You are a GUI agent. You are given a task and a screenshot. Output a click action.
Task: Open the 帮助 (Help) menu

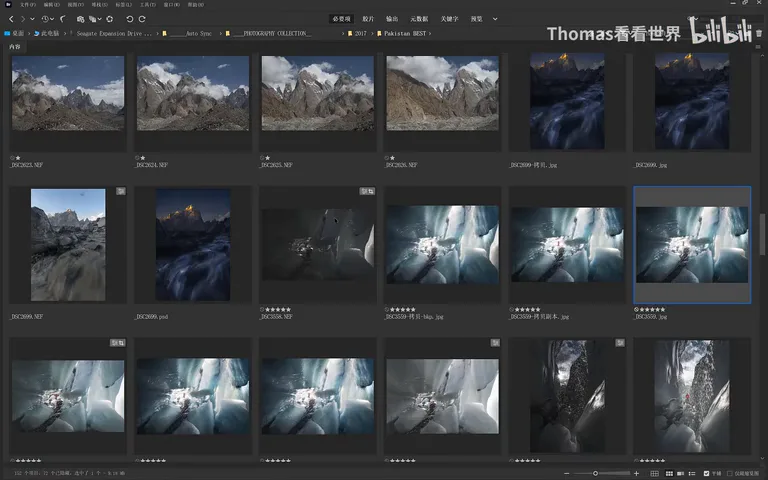(x=196, y=4)
